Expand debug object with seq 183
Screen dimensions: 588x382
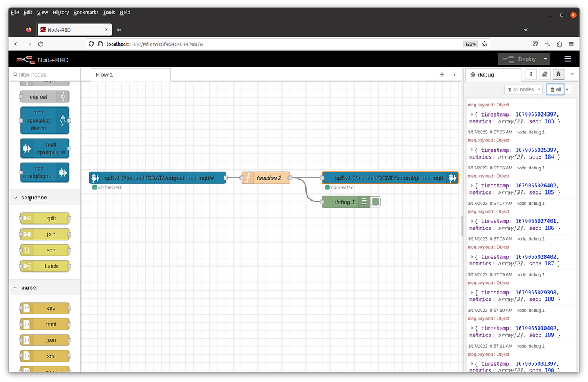coord(472,114)
